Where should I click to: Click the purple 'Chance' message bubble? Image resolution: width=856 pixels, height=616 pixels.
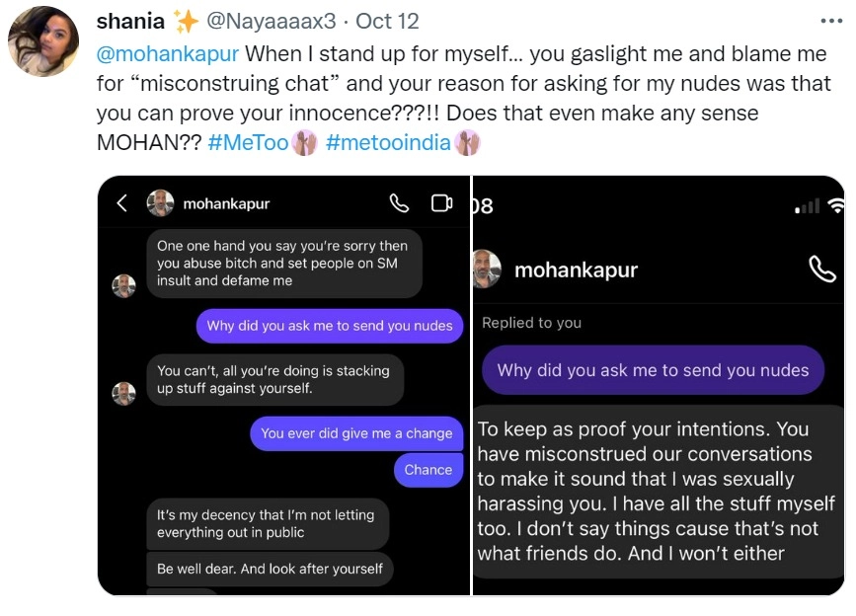point(428,470)
